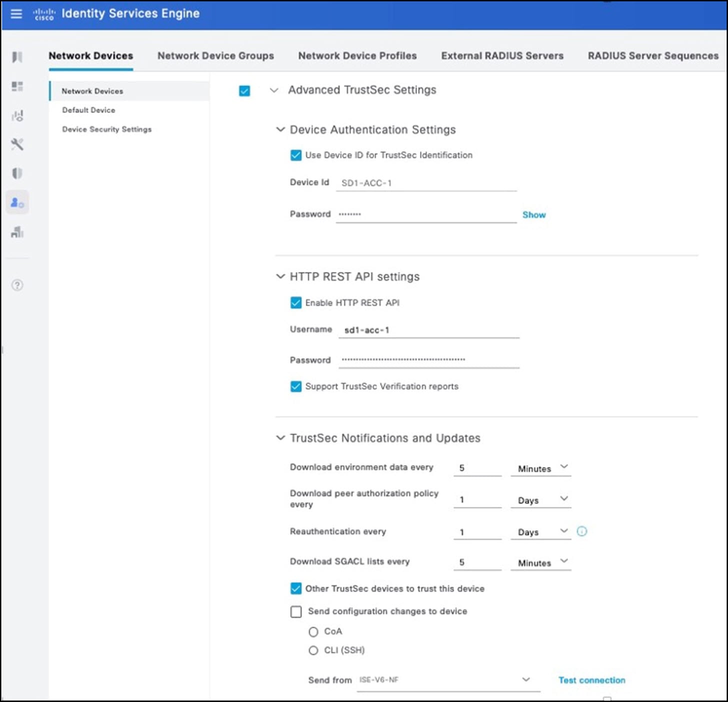Switch to RADIUS Server Sequences tab
This screenshot has width=728, height=702.
tap(653, 56)
